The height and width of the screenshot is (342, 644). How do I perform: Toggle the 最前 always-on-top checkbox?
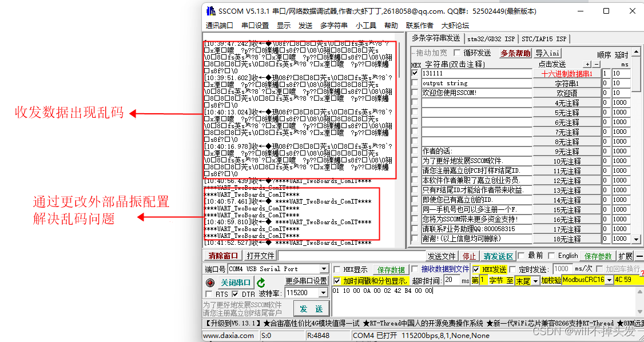point(521,256)
